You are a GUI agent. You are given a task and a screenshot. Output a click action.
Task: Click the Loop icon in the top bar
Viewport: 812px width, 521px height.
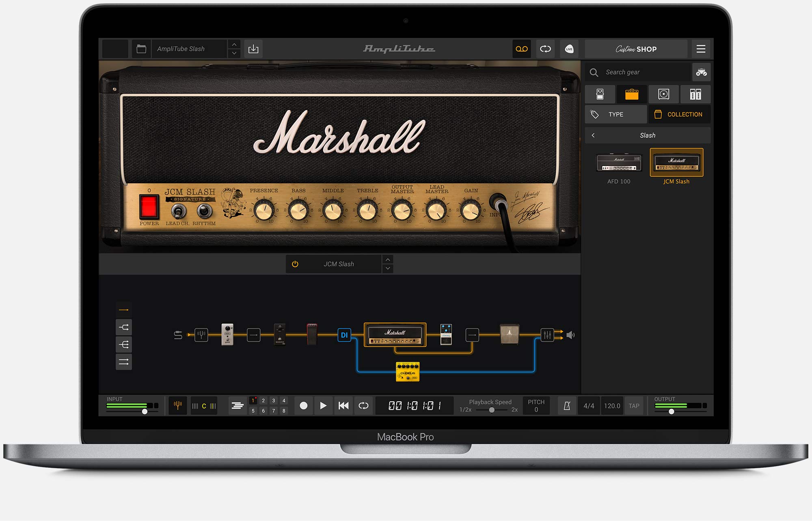545,49
